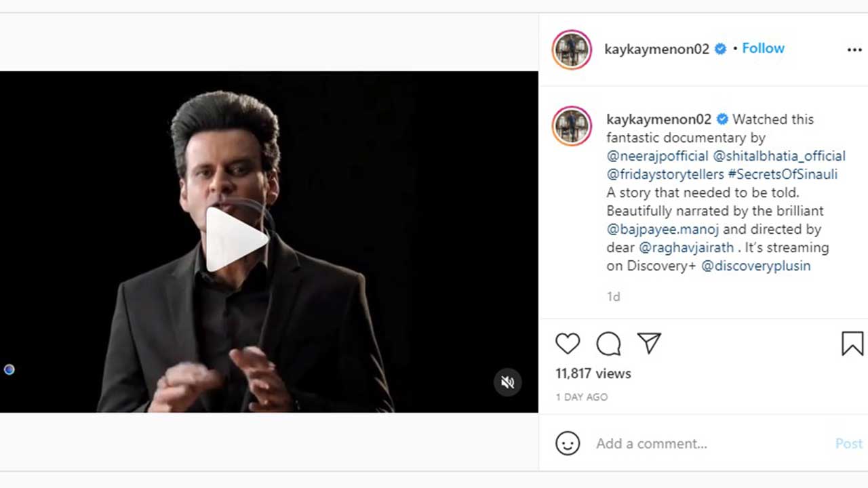Open kaykaymenon02 username in post header

[x=656, y=49]
